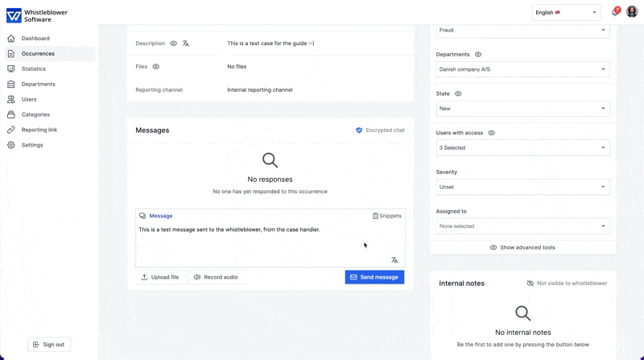Expand the Severity dropdown set to Unset
The width and height of the screenshot is (644, 360).
522,187
